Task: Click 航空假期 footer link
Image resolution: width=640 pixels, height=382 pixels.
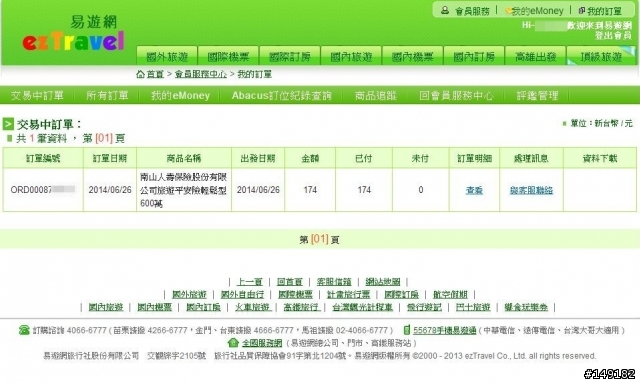Action: click(450, 294)
